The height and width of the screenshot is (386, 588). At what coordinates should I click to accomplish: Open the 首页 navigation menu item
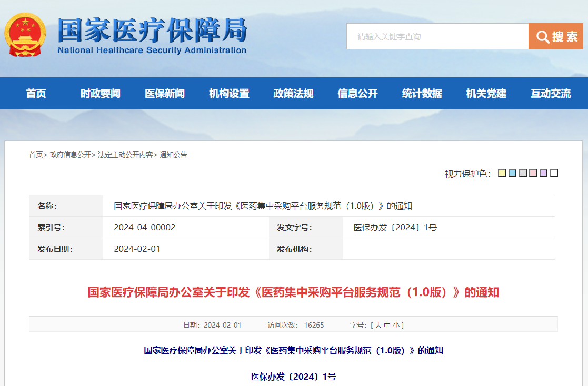(36, 94)
